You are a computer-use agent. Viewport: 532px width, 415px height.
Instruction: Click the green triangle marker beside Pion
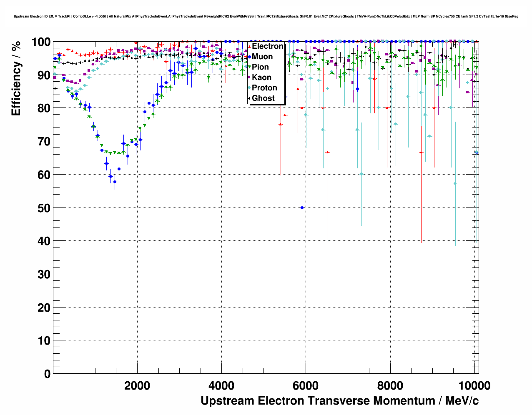(249, 67)
